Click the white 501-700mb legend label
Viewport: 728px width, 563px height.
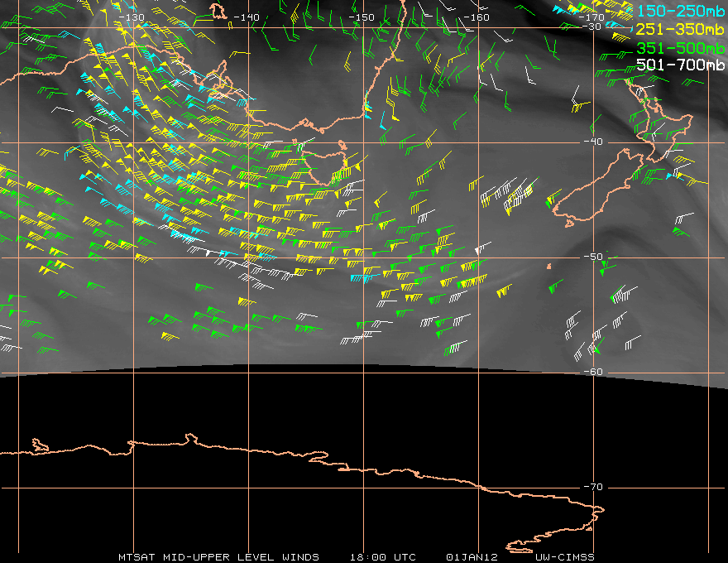(x=681, y=65)
